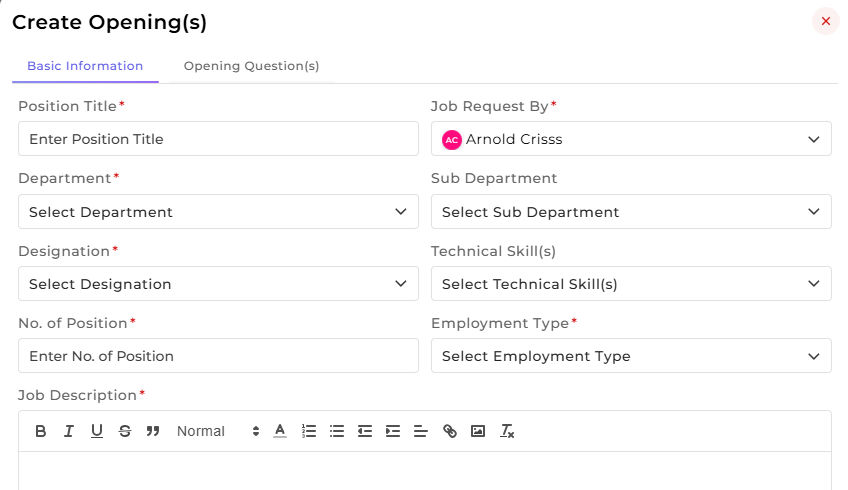
Task: Open the text alignment option
Action: [x=421, y=431]
